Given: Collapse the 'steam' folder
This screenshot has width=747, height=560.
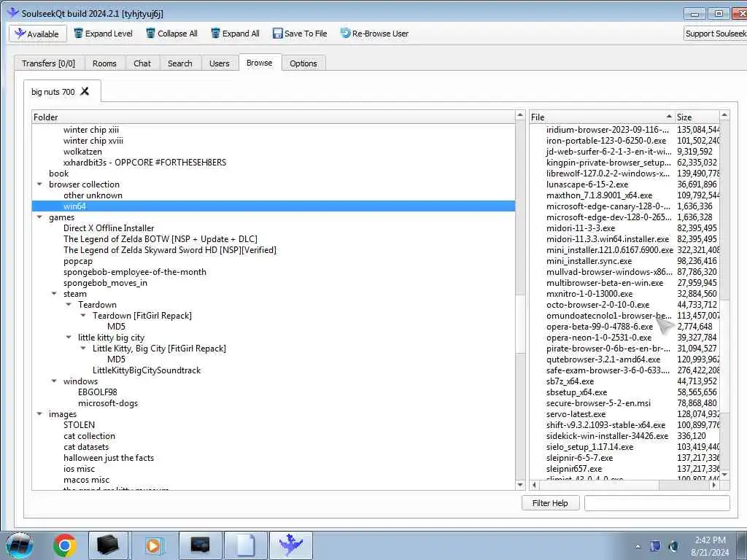Looking at the screenshot, I should click(x=54, y=294).
